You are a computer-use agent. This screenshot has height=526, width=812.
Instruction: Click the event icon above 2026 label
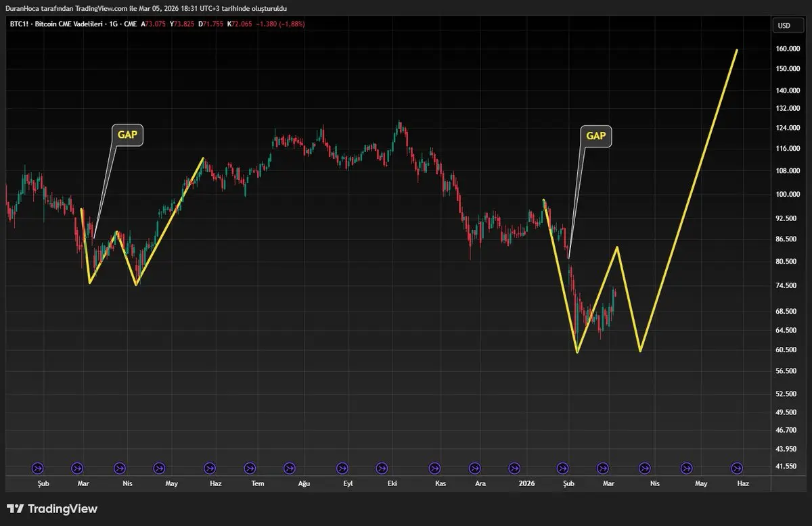(x=515, y=468)
